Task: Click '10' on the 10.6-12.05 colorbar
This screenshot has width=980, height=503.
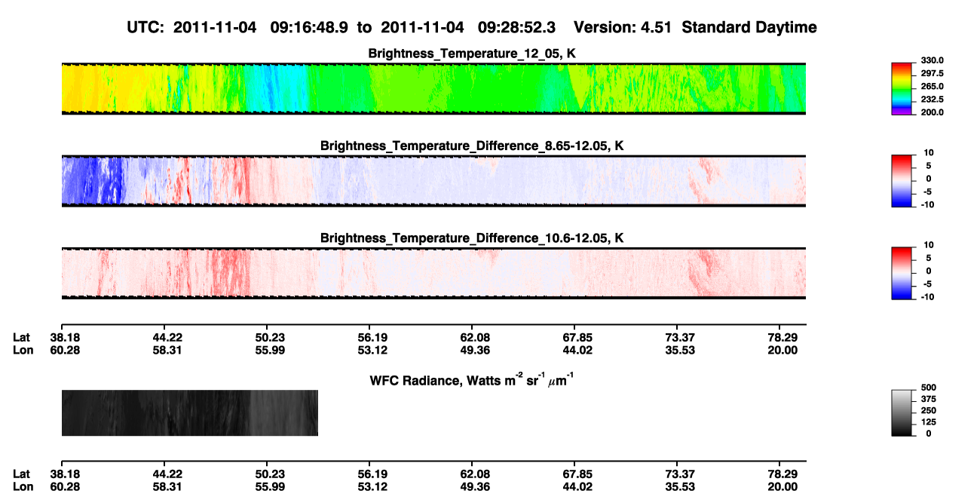Action: (x=927, y=246)
